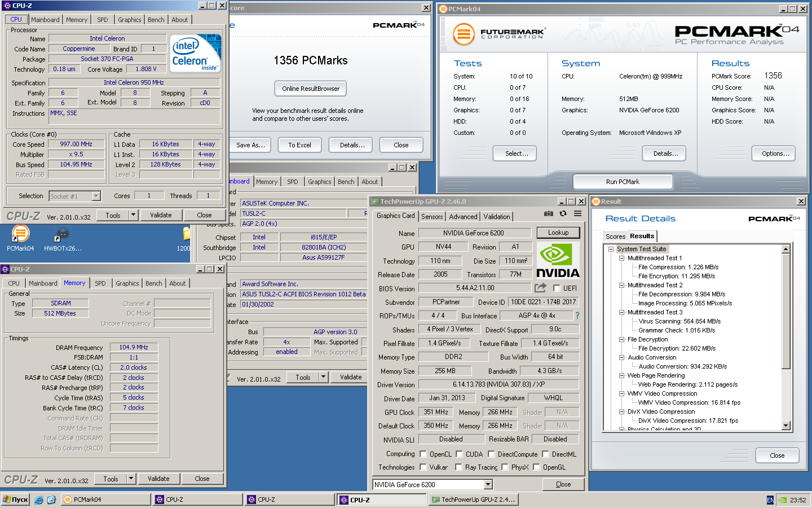Toggle OpenGL checkbox

click(536, 467)
